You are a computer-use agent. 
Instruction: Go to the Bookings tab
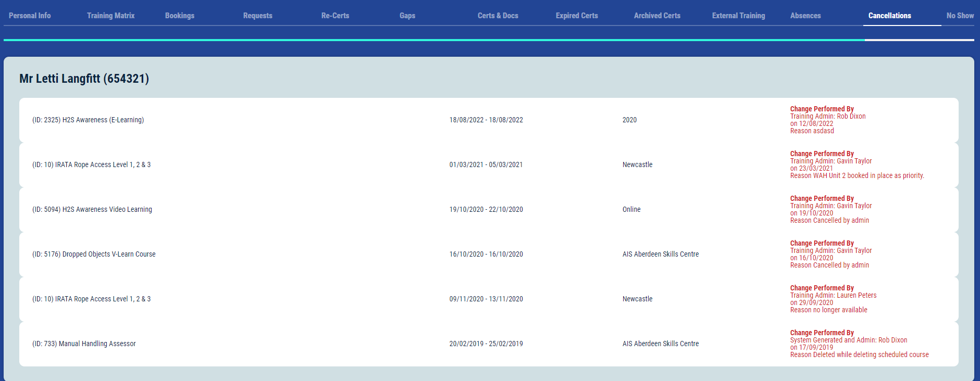(180, 16)
